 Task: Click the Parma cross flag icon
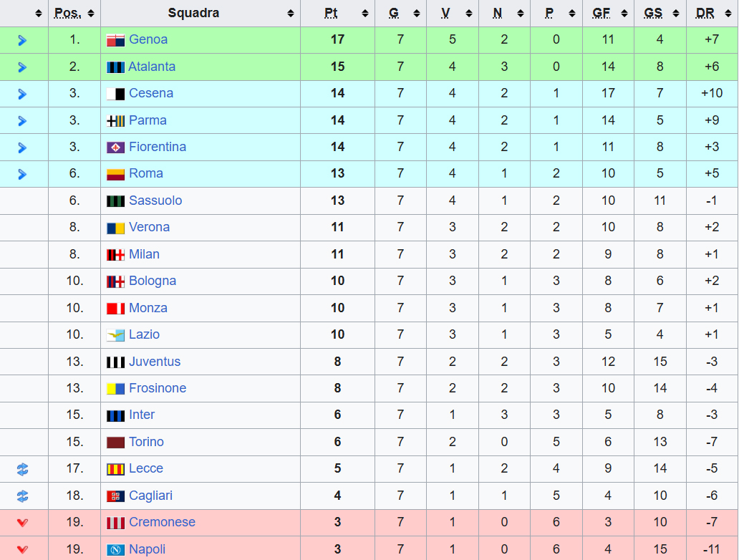pos(115,121)
